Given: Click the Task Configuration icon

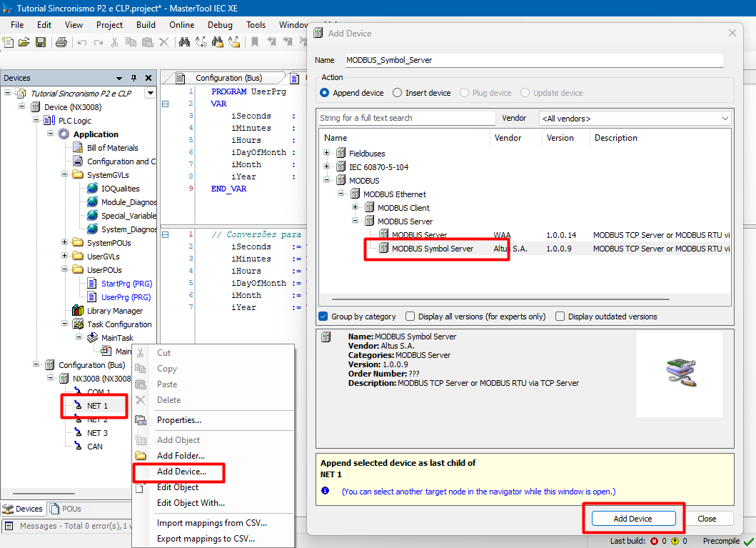Looking at the screenshot, I should (x=78, y=324).
